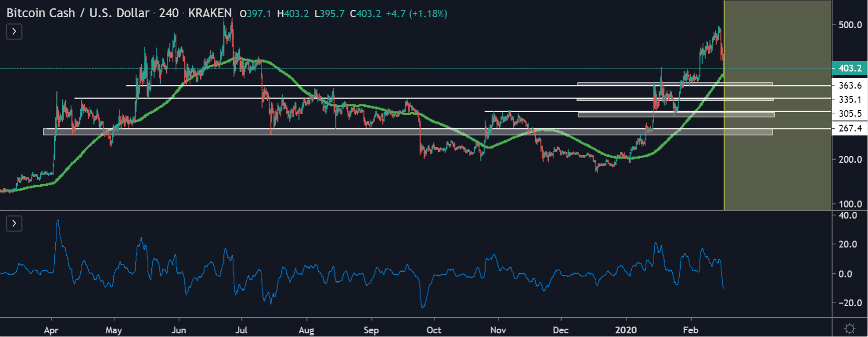Image resolution: width=868 pixels, height=337 pixels.
Task: Click the KRAKEN exchange label
Action: point(210,13)
